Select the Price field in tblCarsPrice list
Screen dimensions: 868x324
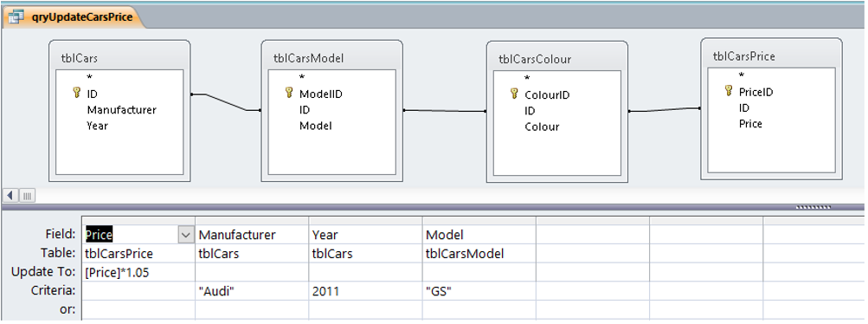[x=750, y=124]
